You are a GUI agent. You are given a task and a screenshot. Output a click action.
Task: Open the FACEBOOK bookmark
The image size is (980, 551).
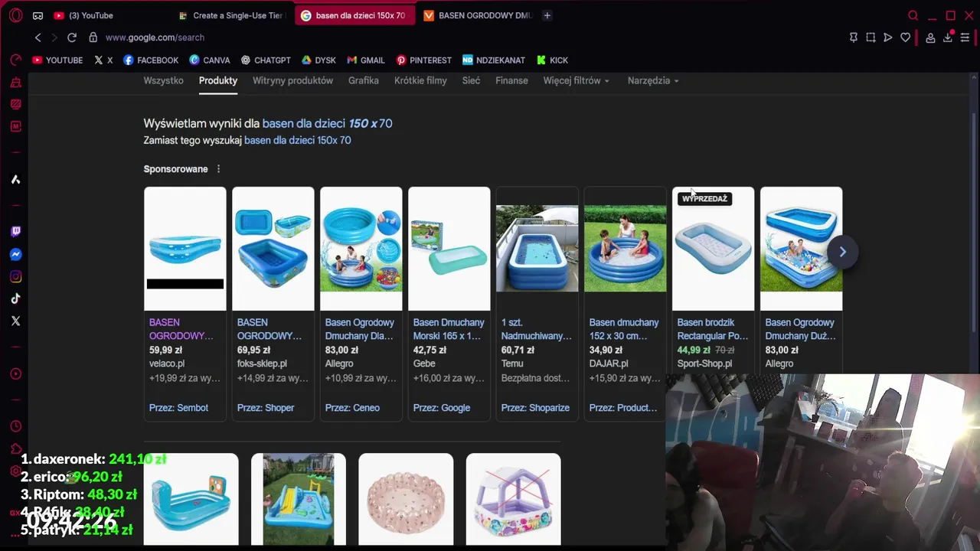(x=151, y=60)
